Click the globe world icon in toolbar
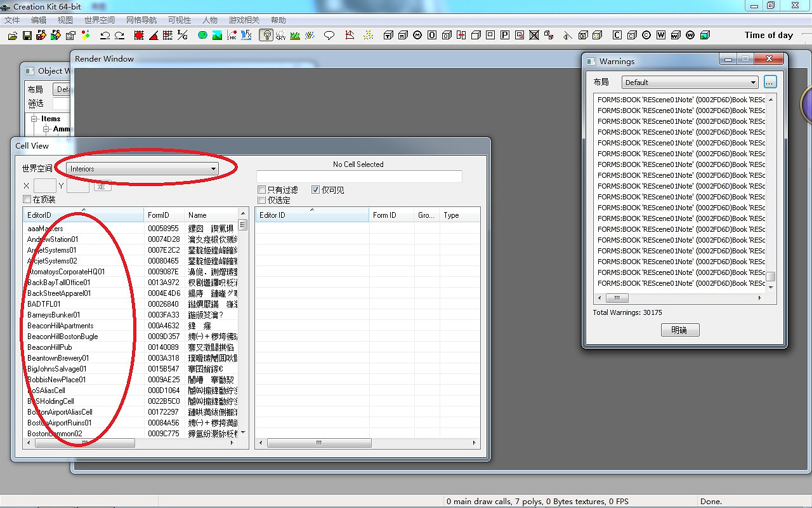Viewport: 812px width, 508px height. tap(202, 36)
